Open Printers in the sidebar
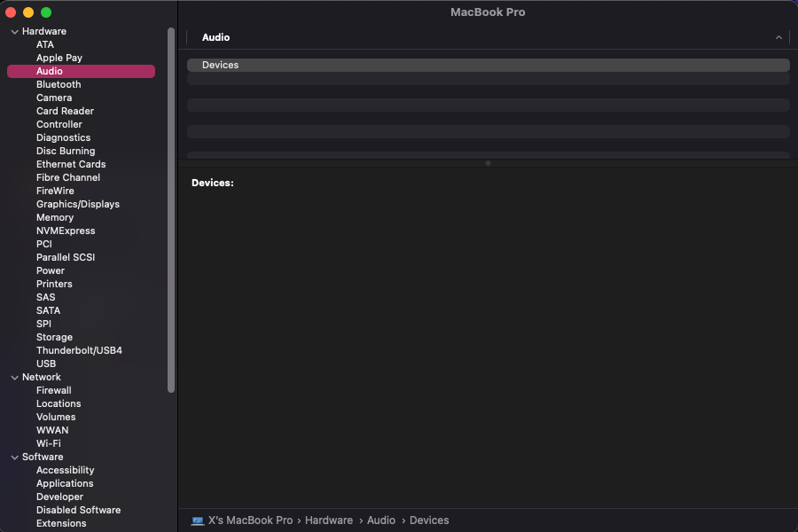This screenshot has height=532, width=798. 54,284
